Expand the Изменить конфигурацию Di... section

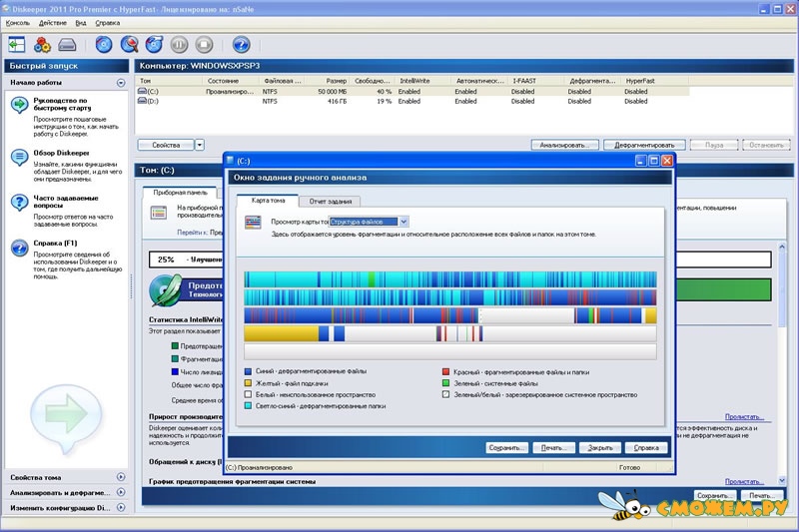pyautogui.click(x=121, y=508)
